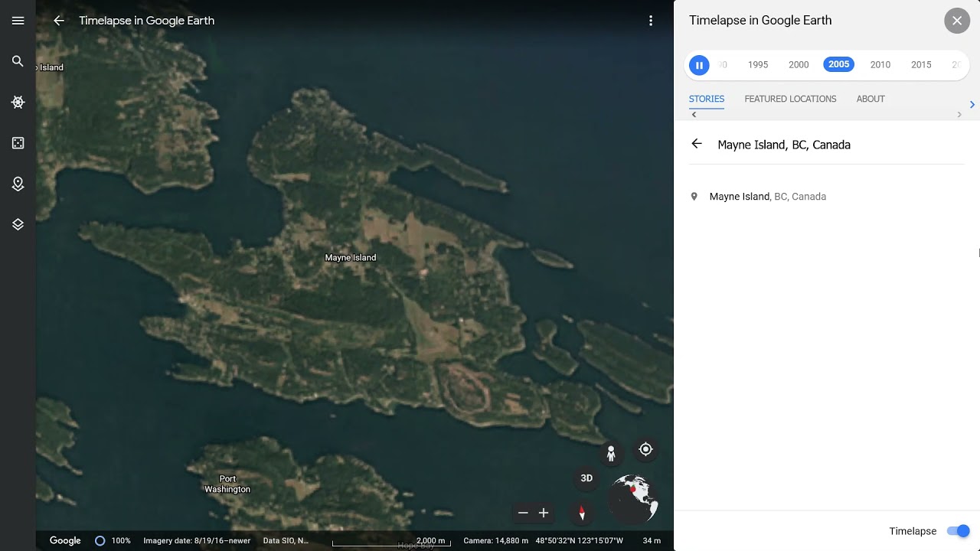
Task: Expand panel with blue right chevron
Action: point(972,104)
